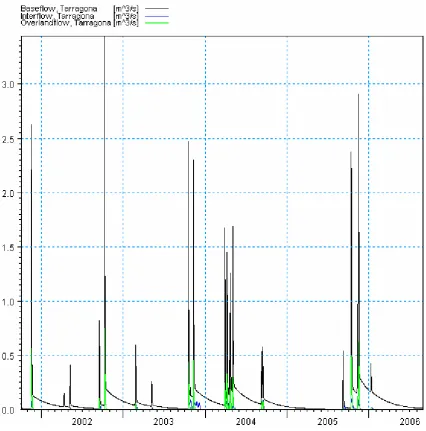
Task: Click the 2.5 y-axis value label
Action: tap(8, 139)
